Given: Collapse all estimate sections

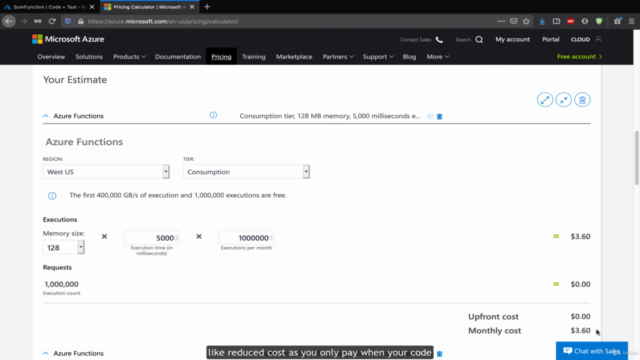Looking at the screenshot, I should 564,100.
